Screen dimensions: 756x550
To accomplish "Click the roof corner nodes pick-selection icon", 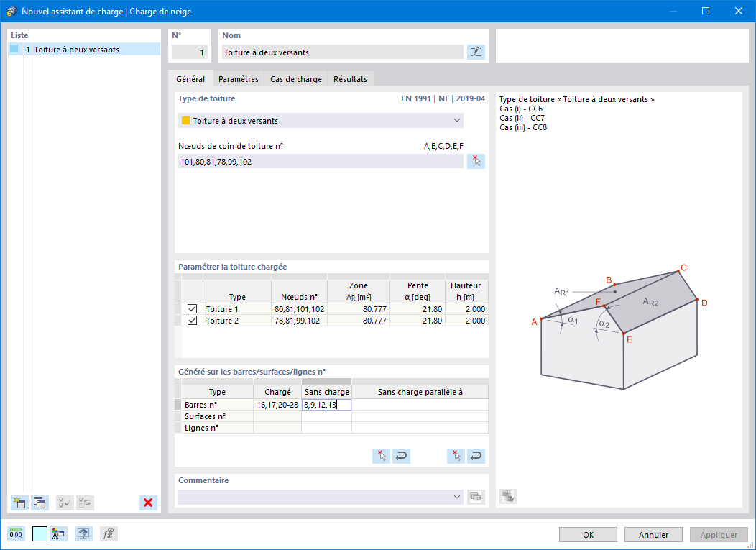I will 476,161.
